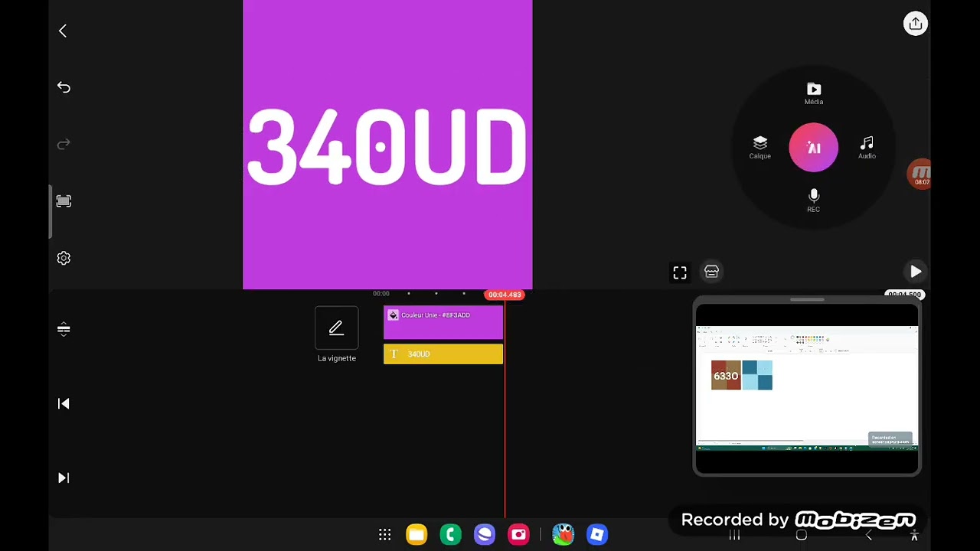This screenshot has height=551, width=980.
Task: Launch the red Camera app
Action: pos(519,535)
